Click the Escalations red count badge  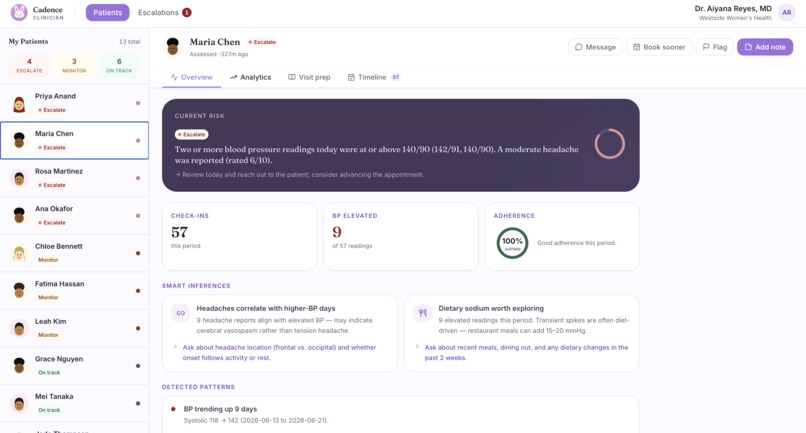[187, 12]
